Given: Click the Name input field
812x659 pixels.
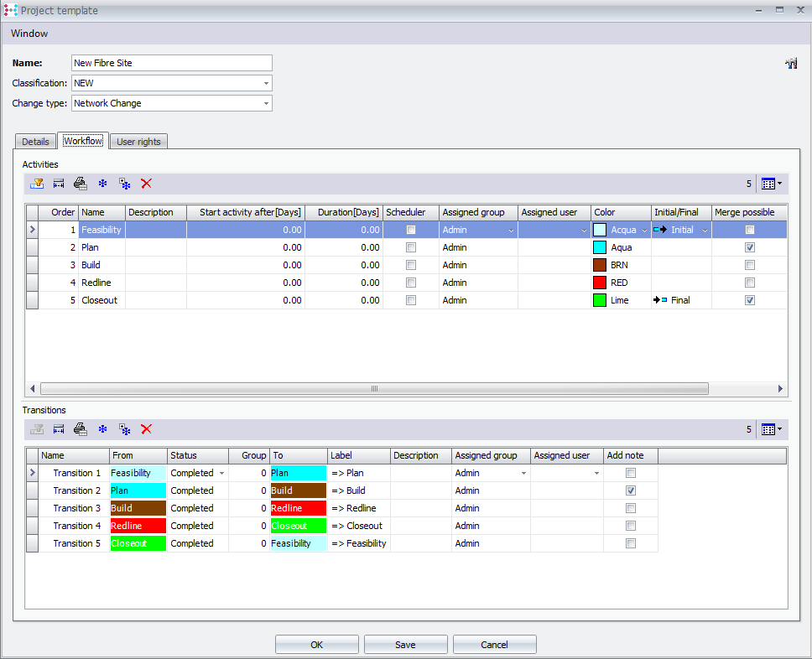Looking at the screenshot, I should [x=172, y=63].
